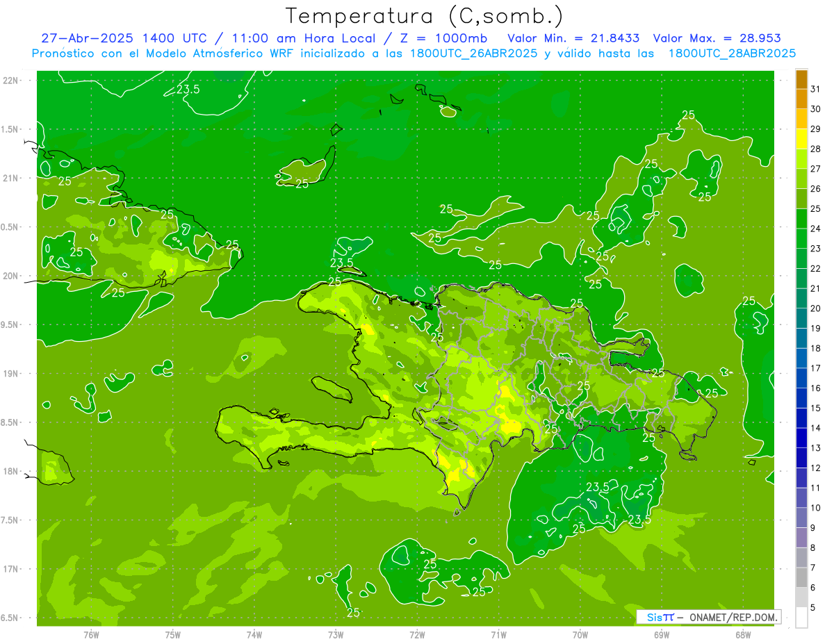Click the '18N' latitude axis label
834x644 pixels.
click(x=10, y=471)
